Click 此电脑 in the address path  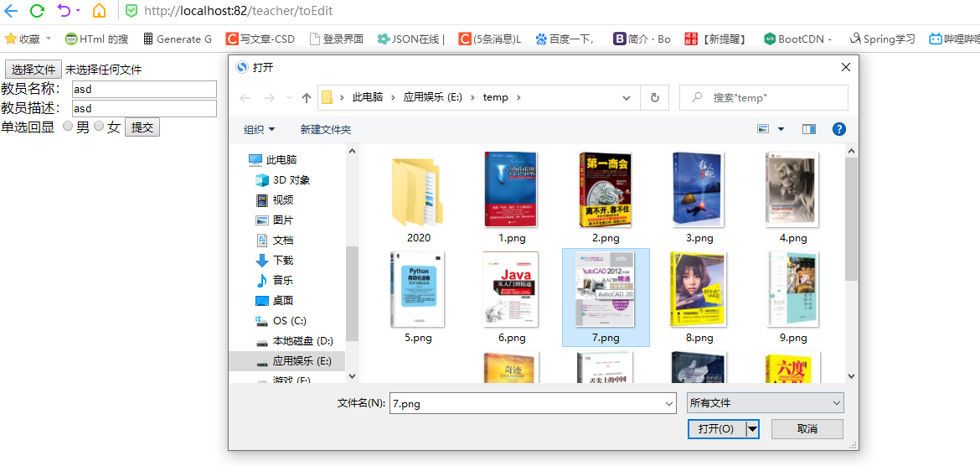pyautogui.click(x=368, y=97)
